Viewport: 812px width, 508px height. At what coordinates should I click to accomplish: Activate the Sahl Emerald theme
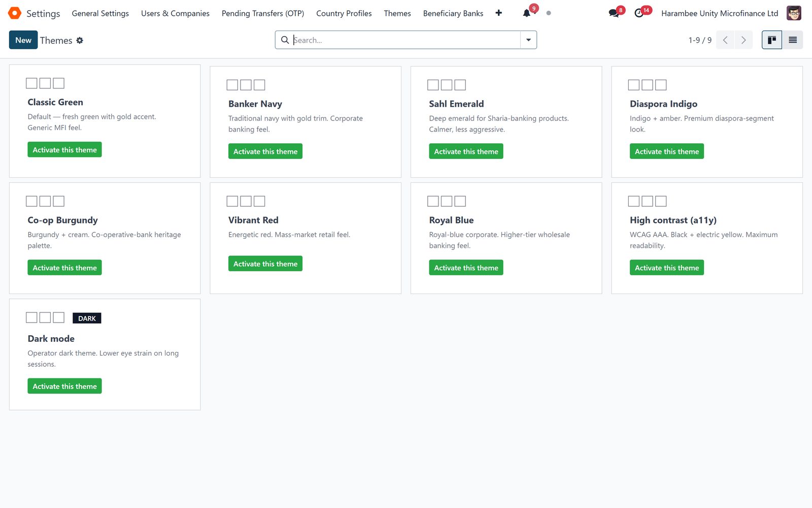coord(466,151)
